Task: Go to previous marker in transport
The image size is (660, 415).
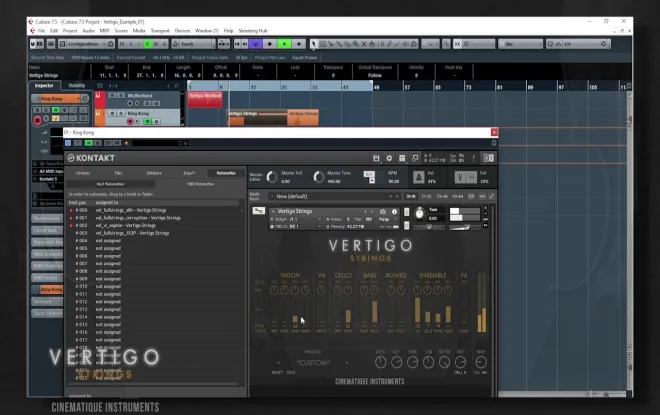Action: (237, 44)
